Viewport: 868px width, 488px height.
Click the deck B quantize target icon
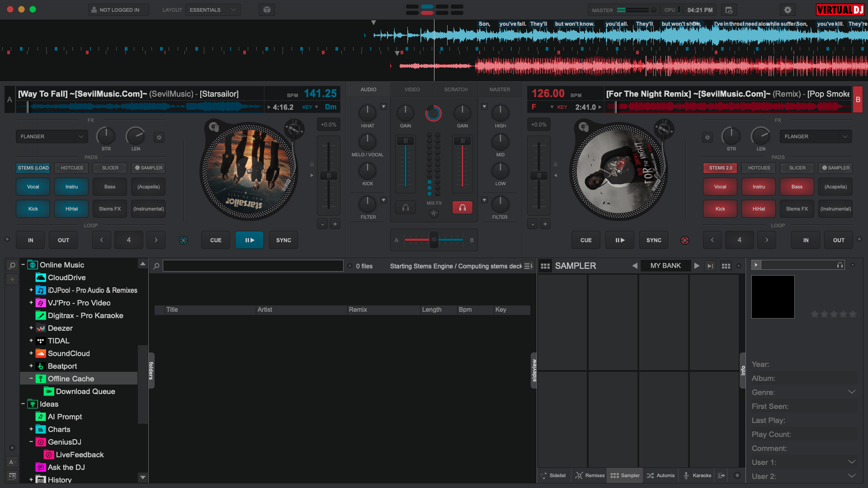(685, 240)
